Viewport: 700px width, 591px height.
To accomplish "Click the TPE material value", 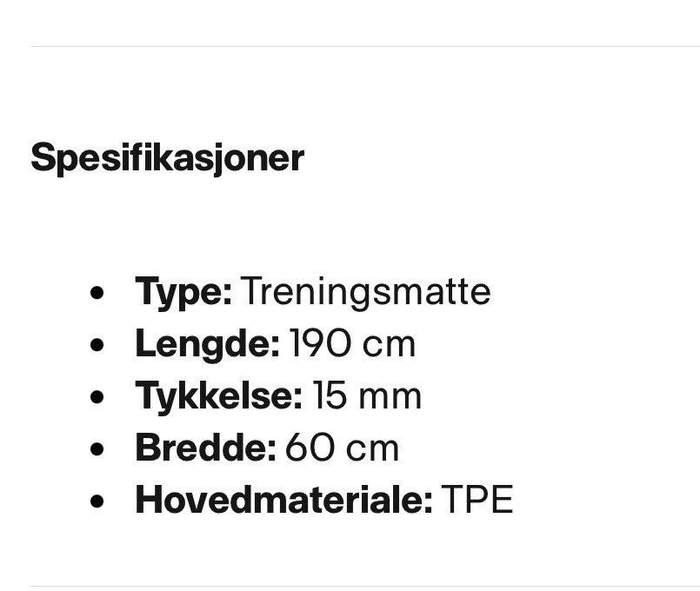I will tap(477, 500).
